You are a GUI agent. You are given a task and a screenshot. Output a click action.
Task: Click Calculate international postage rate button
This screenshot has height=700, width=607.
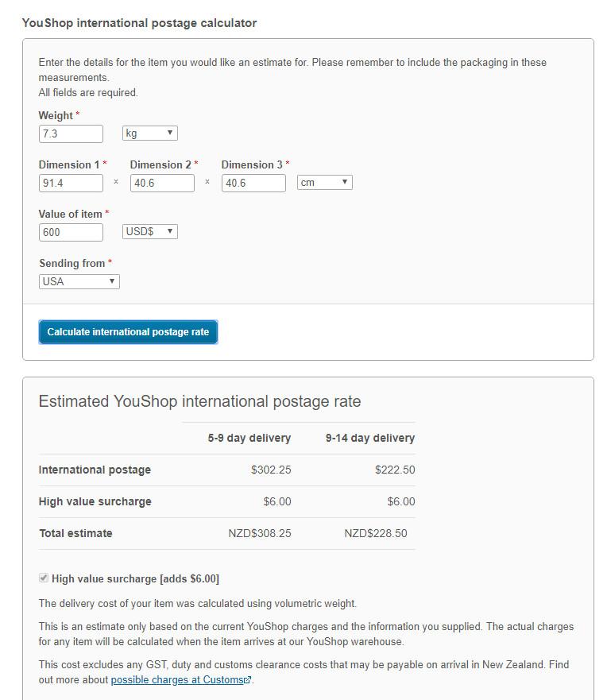(x=128, y=331)
